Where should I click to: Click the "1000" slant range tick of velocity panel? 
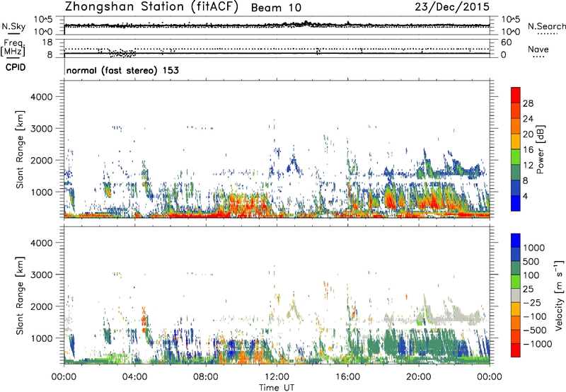41,338
